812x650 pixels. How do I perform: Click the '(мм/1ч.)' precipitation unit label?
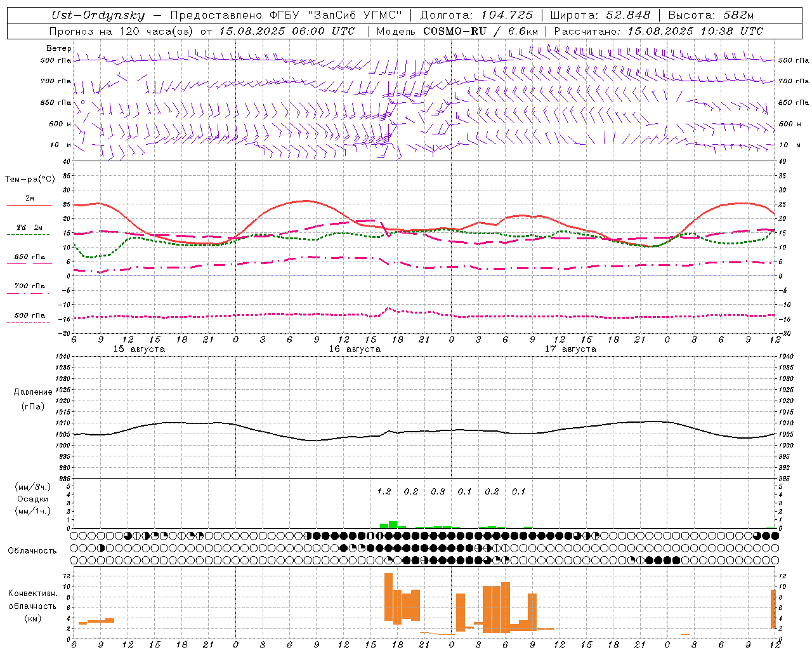32,511
